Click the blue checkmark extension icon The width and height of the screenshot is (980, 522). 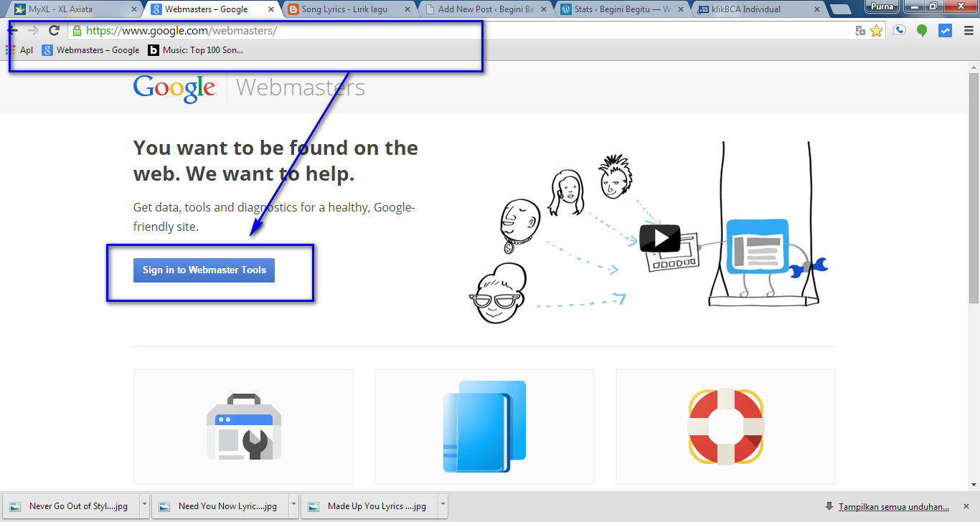click(945, 31)
